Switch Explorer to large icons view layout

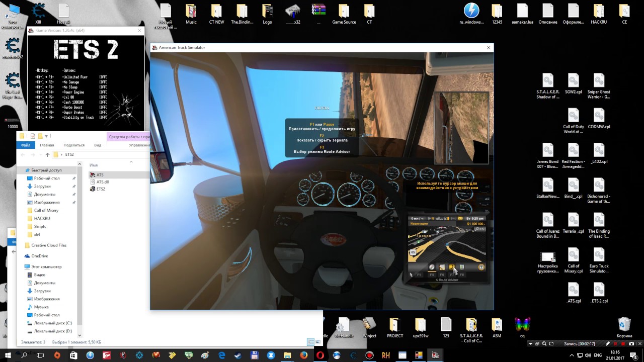coord(317,342)
